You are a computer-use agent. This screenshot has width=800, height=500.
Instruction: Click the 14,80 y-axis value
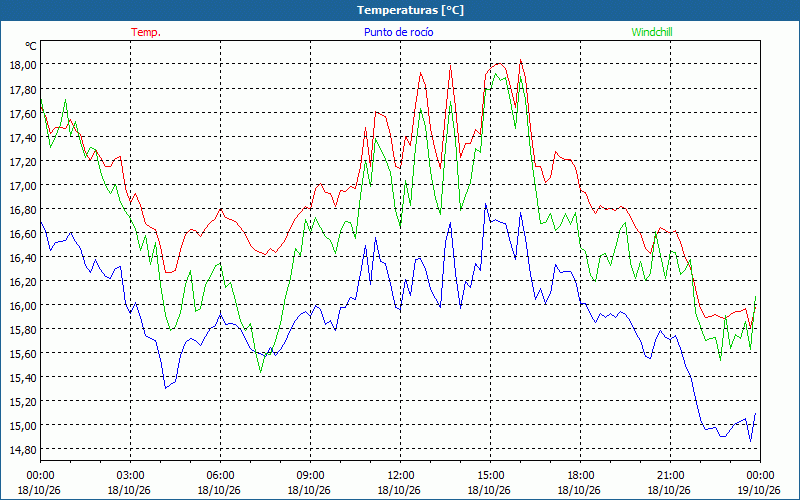[x=23, y=449]
